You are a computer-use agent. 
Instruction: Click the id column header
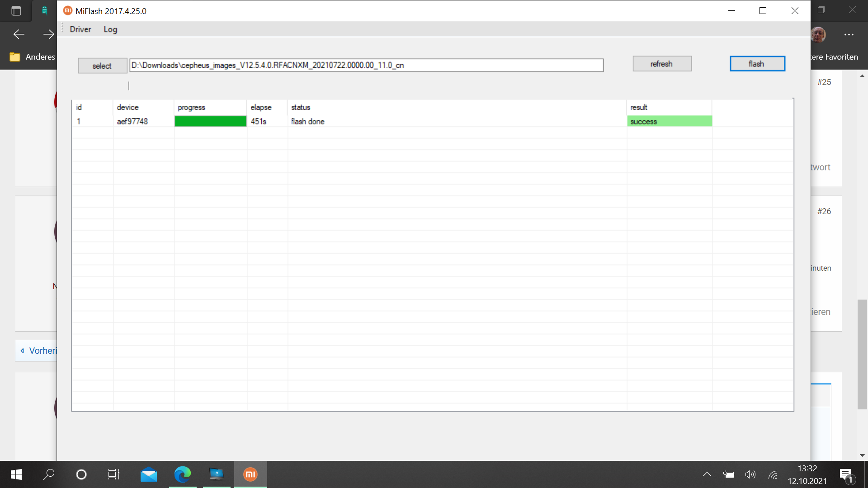tap(93, 107)
